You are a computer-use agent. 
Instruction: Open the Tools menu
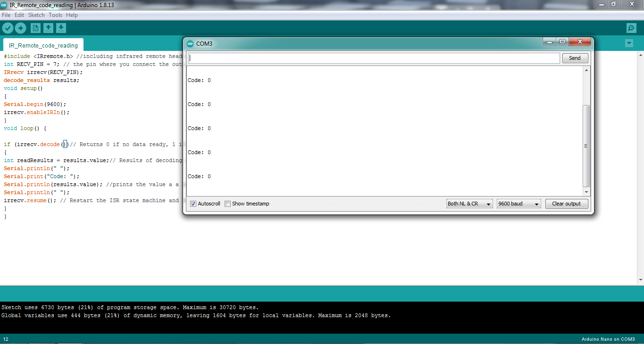tap(55, 15)
